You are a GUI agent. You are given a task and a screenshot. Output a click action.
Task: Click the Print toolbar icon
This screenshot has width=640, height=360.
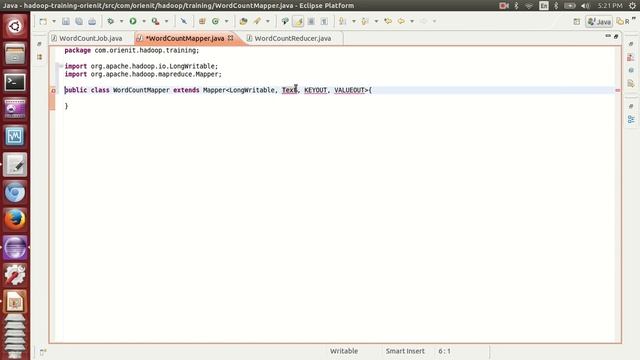point(92,21)
